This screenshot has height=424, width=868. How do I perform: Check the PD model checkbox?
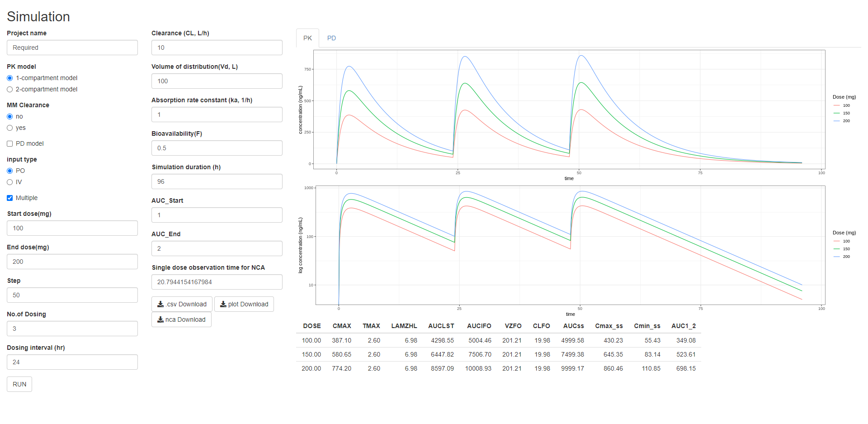click(9, 143)
